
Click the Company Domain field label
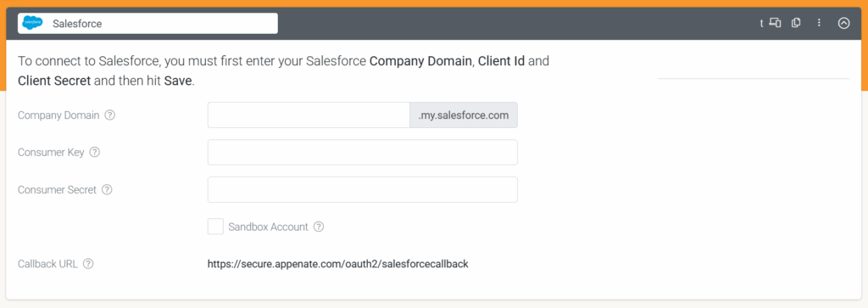[58, 115]
